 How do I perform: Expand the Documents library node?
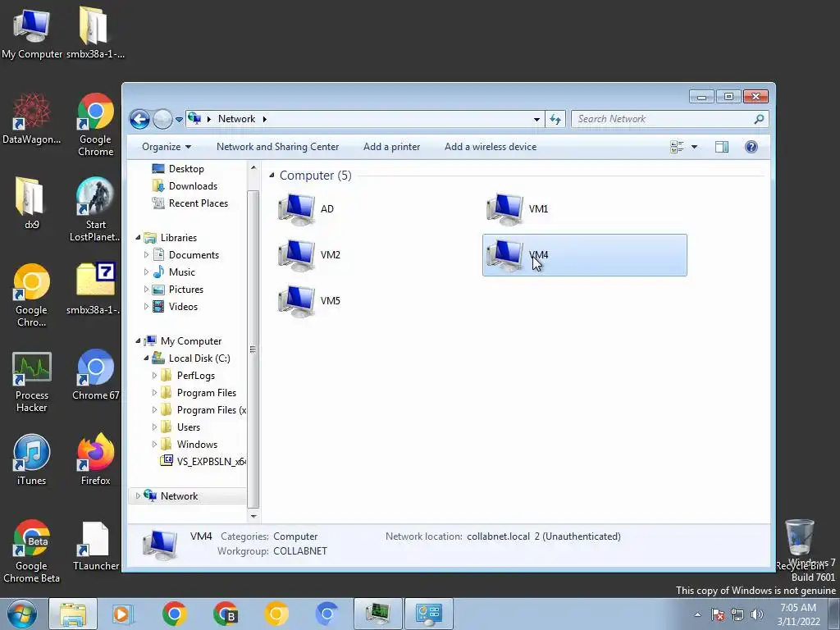pos(146,255)
